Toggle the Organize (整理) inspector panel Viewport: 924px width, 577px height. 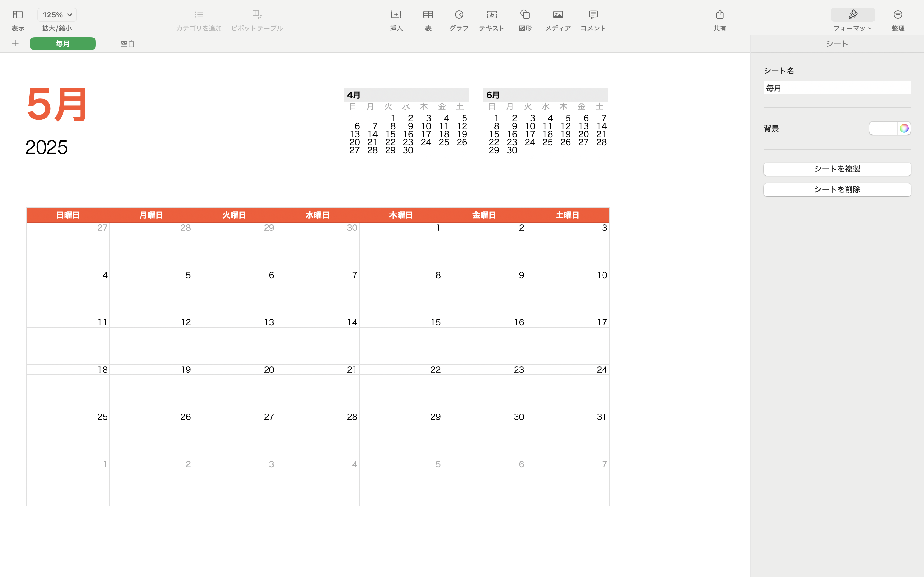pos(898,15)
